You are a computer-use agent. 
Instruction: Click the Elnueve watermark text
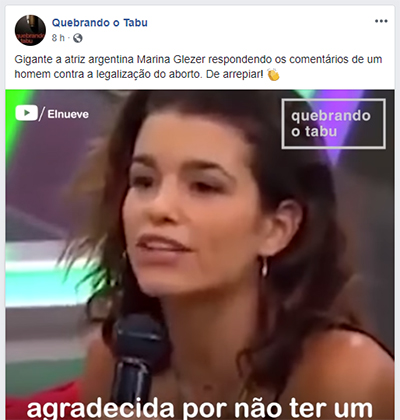click(68, 114)
